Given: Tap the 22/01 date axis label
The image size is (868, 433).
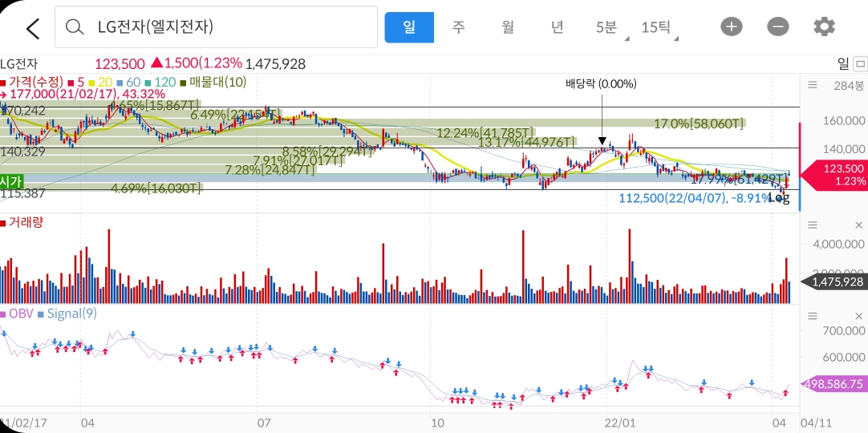Looking at the screenshot, I should 621,423.
